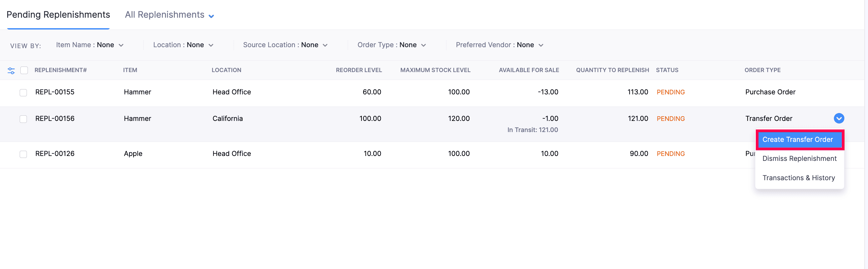Switch to the Pending Replenishments tab

(58, 15)
